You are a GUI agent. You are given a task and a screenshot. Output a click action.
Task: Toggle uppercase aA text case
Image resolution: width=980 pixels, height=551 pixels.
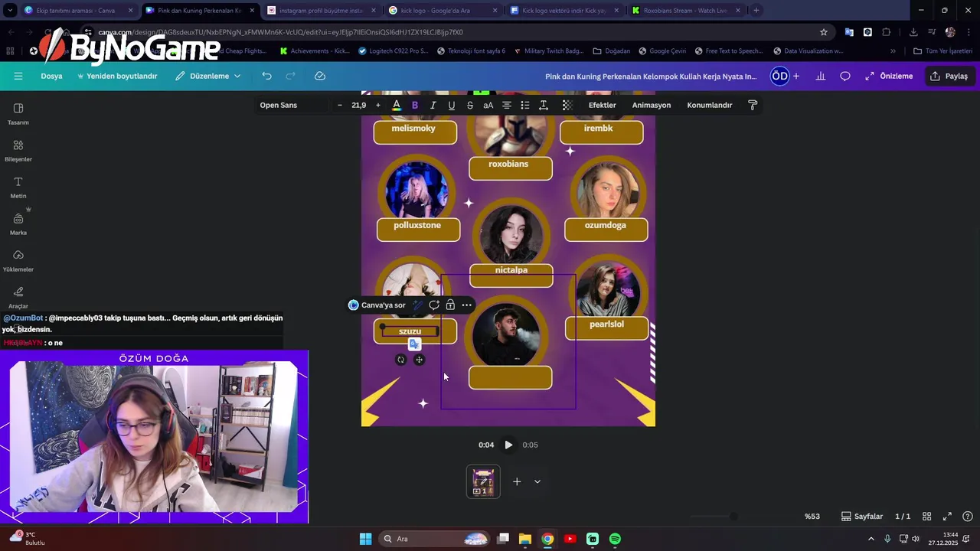pos(488,105)
